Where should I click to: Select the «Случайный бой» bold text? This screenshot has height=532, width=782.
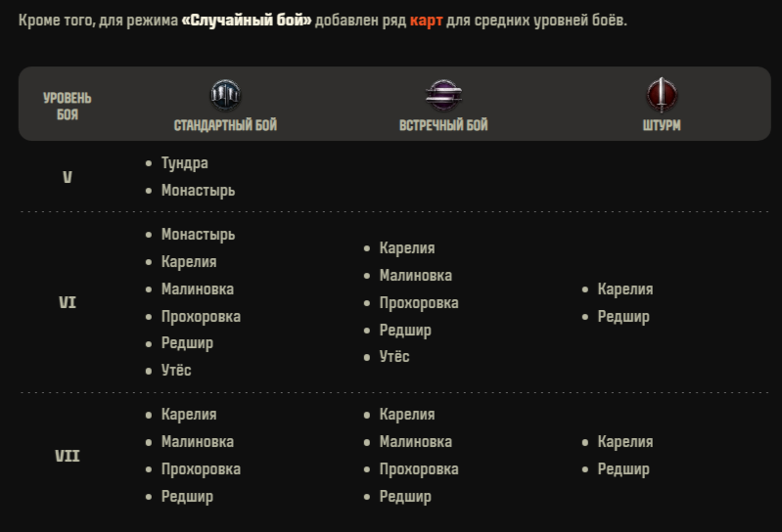247,21
